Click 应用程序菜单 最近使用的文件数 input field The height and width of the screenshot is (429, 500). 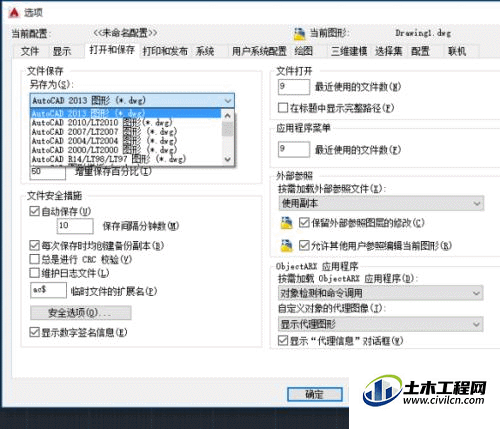pyautogui.click(x=294, y=149)
